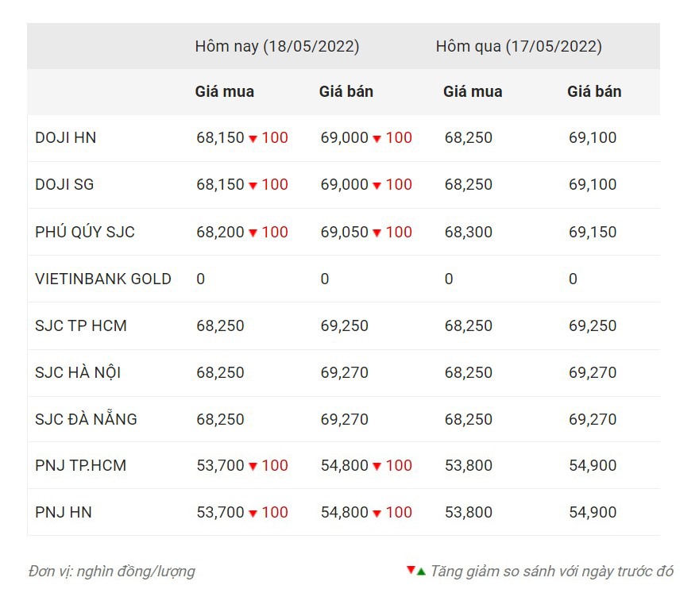This screenshot has height=616, width=699.
Task: Click red down arrow in PNJ TP.HCM sell price
Action: tap(377, 466)
